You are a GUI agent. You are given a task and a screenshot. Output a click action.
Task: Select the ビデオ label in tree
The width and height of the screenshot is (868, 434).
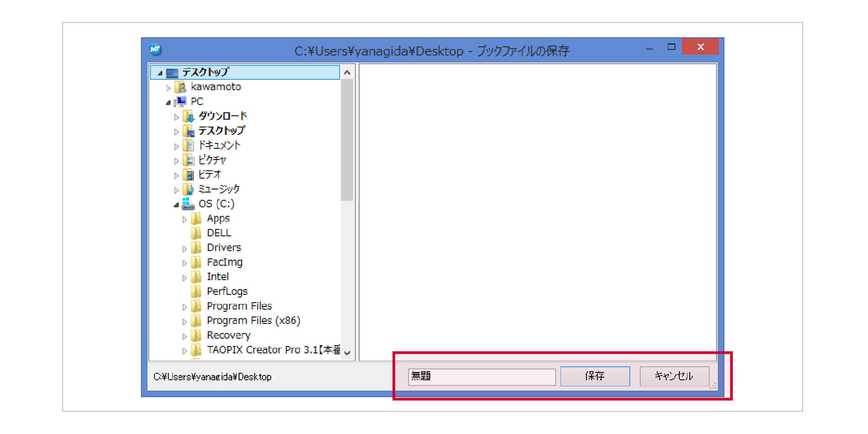click(x=210, y=174)
